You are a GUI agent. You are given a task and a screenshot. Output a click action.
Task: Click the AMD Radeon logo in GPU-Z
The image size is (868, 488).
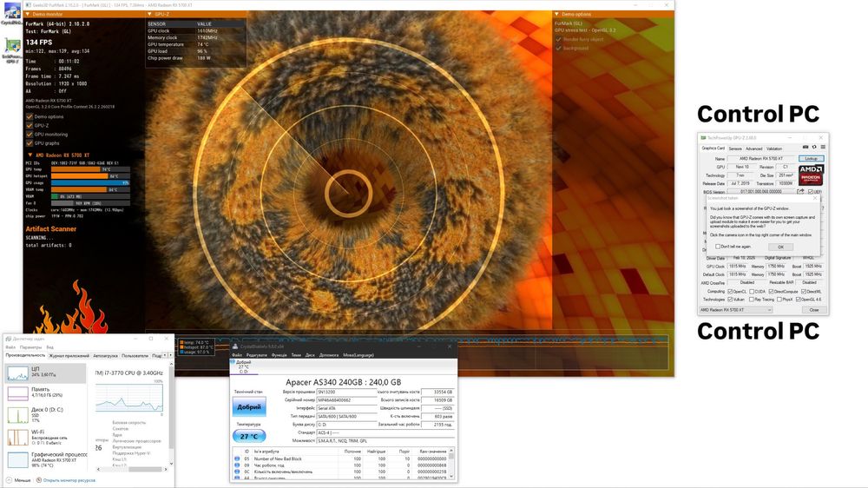811,175
